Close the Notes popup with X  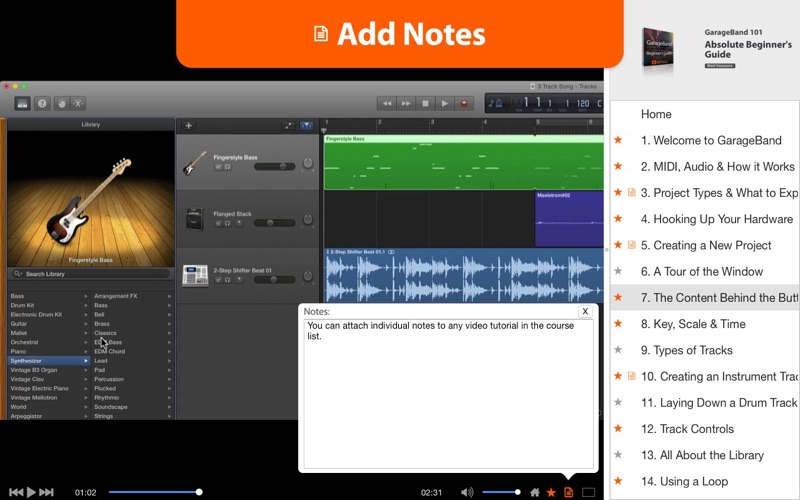(585, 312)
